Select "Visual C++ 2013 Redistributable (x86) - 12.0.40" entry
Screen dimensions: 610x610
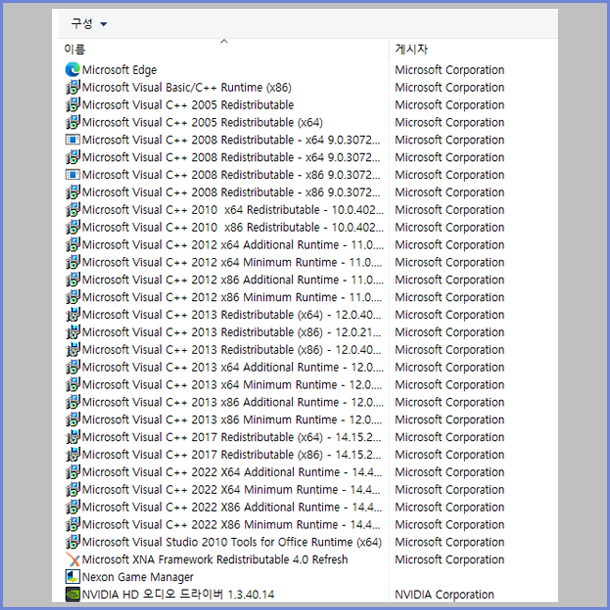pyautogui.click(x=231, y=350)
